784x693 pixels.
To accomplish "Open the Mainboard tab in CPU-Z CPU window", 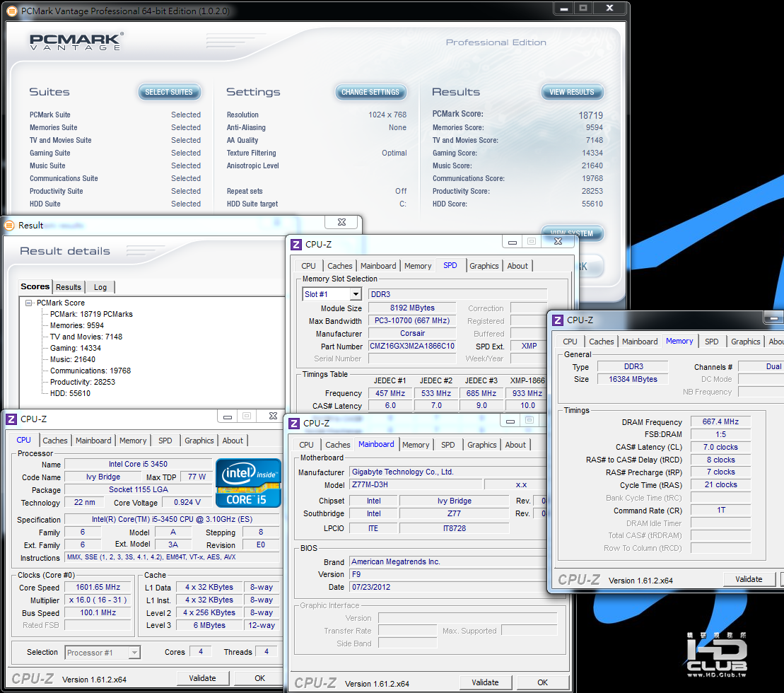I will (x=93, y=441).
